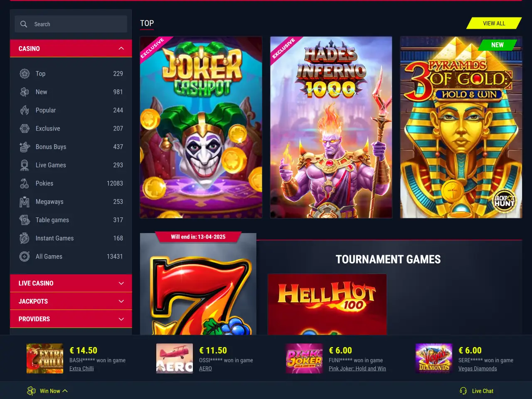Expand the LIVE CASINO section
The width and height of the screenshot is (532, 399).
pos(71,283)
